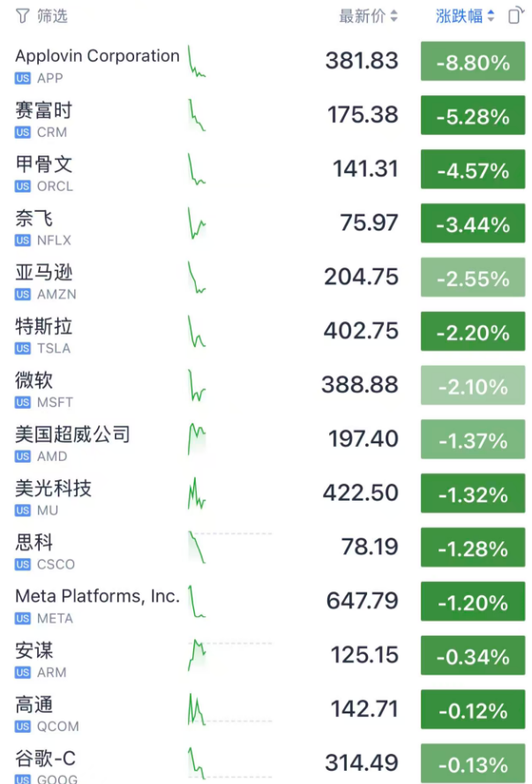Click the Microsoft MSFT mini chart
Screen dimensions: 532x784
(196, 385)
